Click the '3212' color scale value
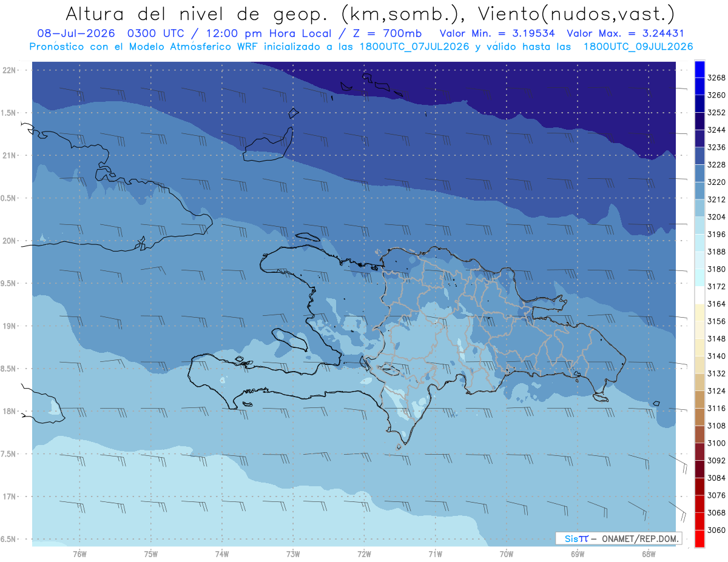The width and height of the screenshot is (728, 562). click(716, 199)
